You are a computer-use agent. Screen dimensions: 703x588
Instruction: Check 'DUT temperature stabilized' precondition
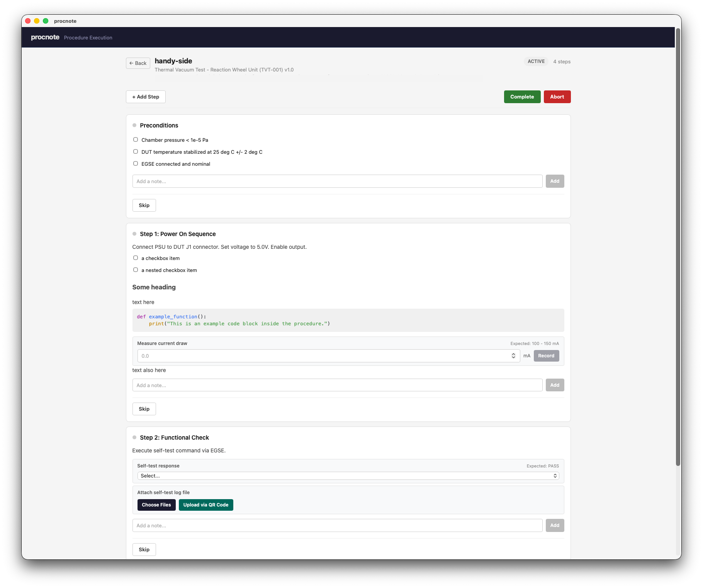pyautogui.click(x=136, y=151)
